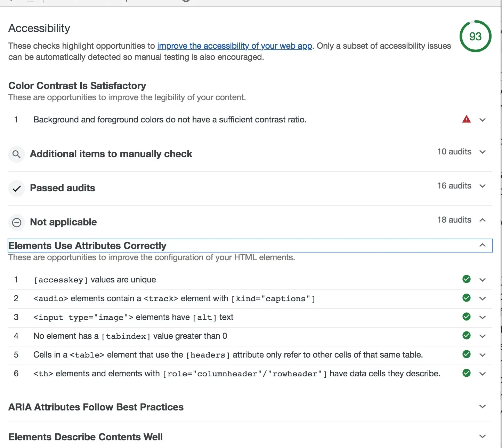Click the checkmark icon beside Passed audits
502x448 pixels.
pyautogui.click(x=16, y=189)
